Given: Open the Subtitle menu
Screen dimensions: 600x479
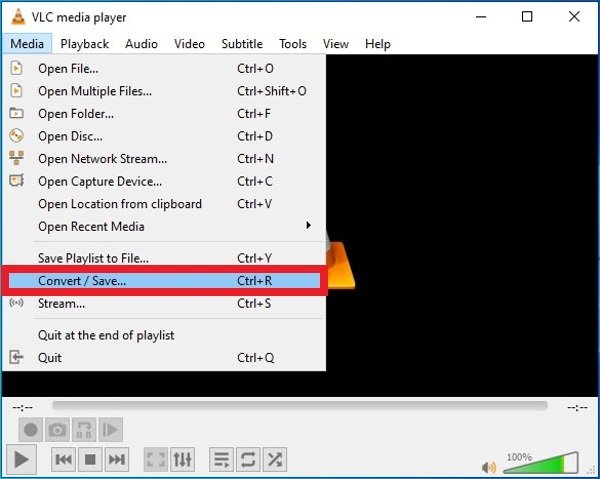Looking at the screenshot, I should [242, 44].
